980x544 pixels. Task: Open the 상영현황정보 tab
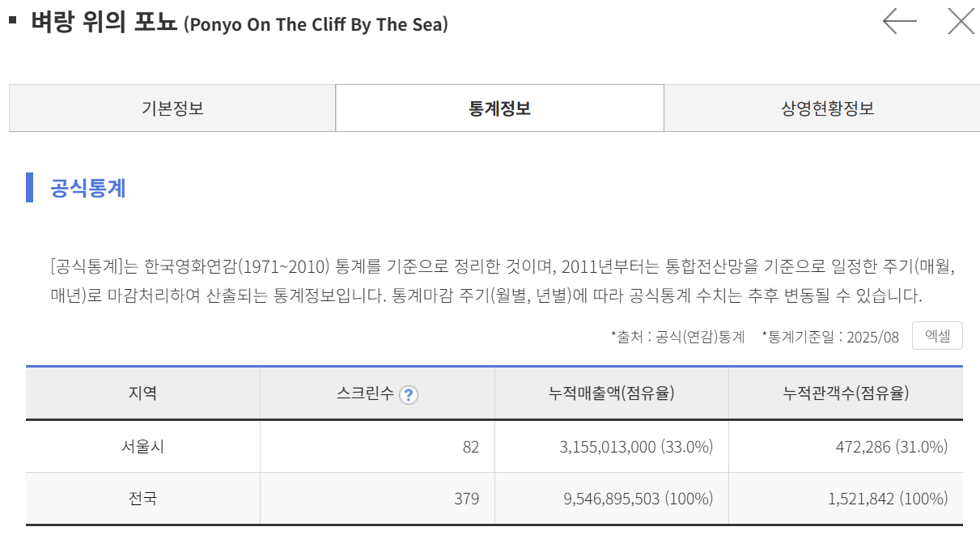point(827,108)
